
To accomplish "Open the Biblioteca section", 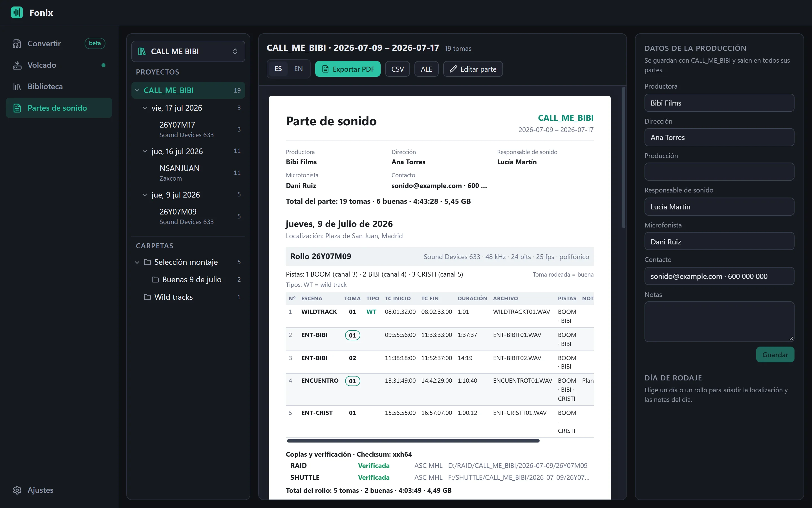I will 59,87.
